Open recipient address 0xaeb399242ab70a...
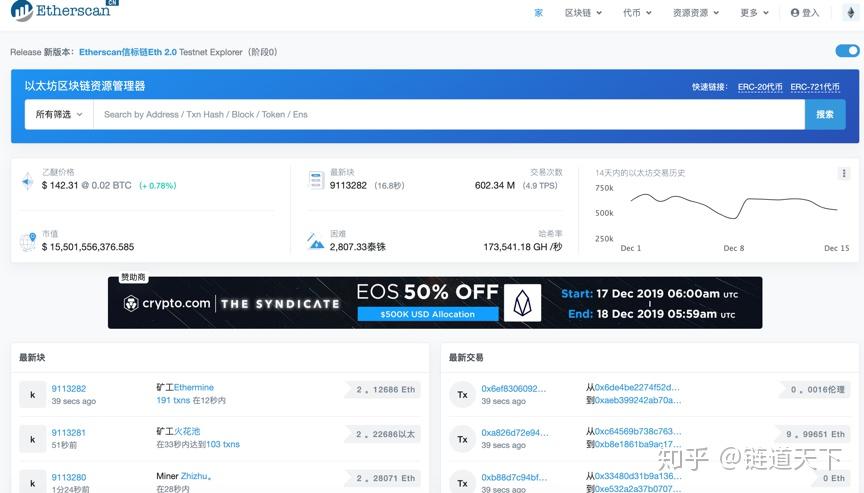 [638, 400]
